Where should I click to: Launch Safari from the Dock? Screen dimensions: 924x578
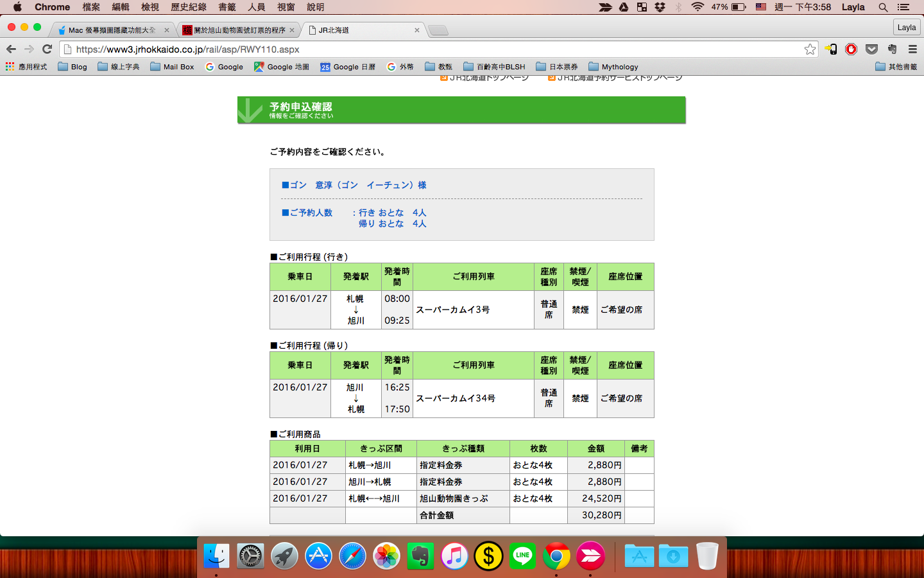[x=352, y=556]
